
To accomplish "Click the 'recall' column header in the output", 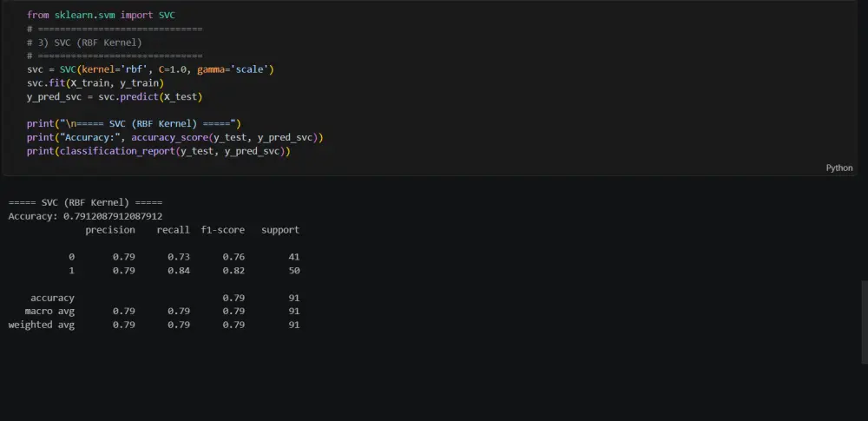I will pos(174,230).
